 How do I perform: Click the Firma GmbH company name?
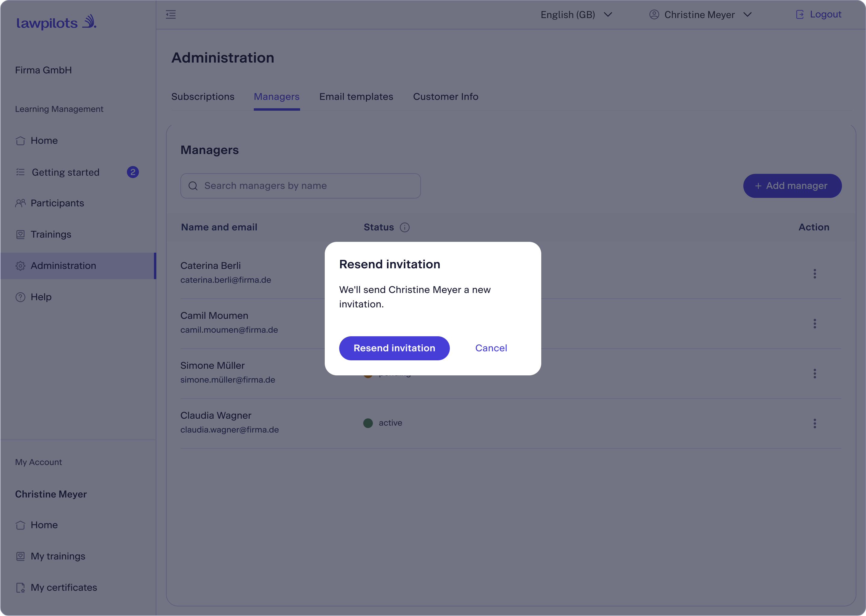[43, 70]
